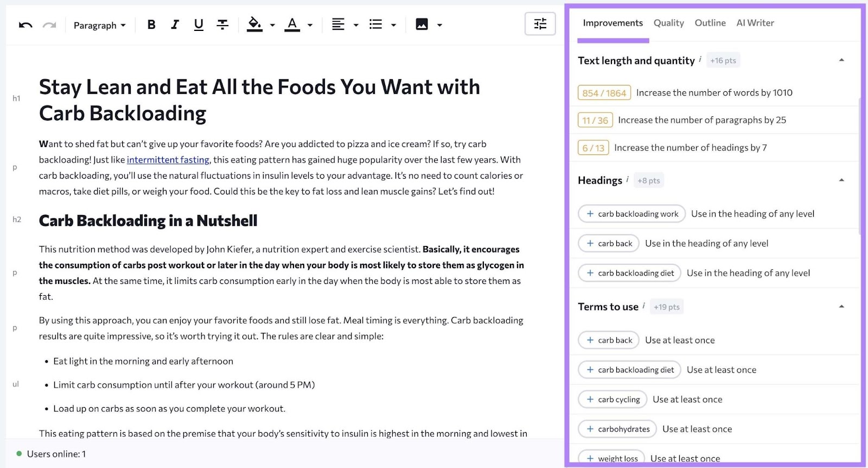Collapse the Terms to use section

click(841, 307)
